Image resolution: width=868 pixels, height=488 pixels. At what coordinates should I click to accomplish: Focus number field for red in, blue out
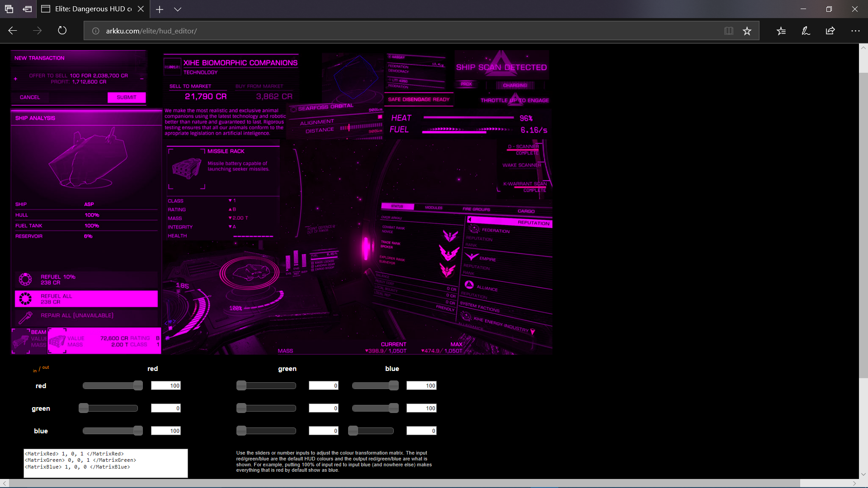point(421,385)
